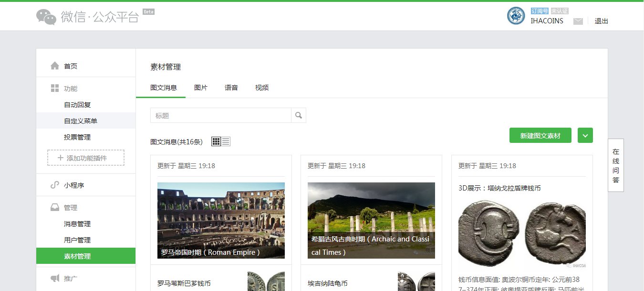644x291 pixels.
Task: Click the 小程序 mini program icon
Action: [55, 185]
